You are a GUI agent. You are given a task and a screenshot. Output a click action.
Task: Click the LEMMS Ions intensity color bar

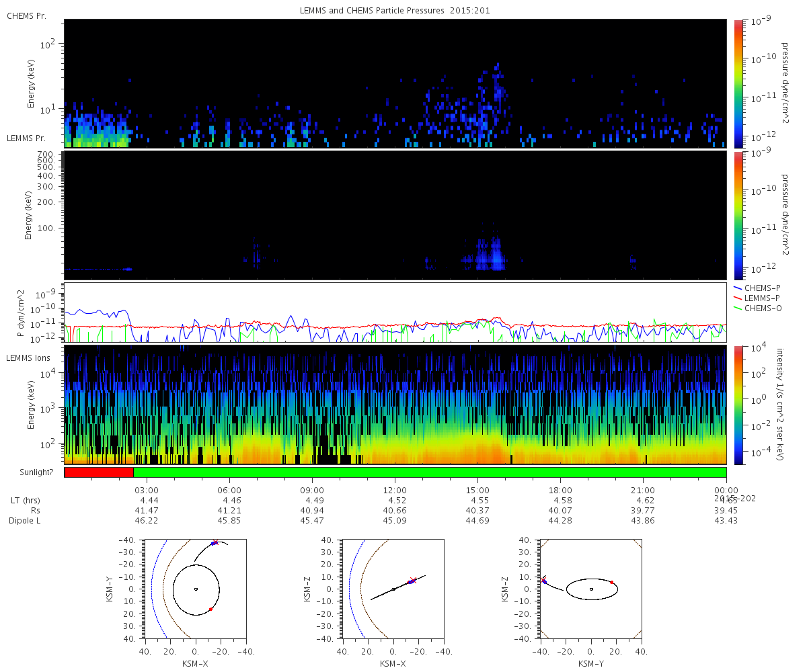pyautogui.click(x=738, y=405)
